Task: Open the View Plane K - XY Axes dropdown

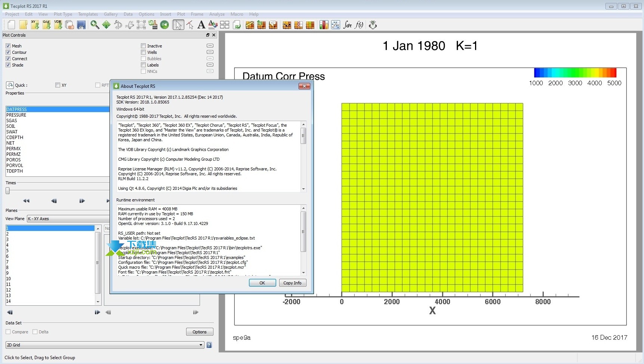Action: (x=68, y=219)
